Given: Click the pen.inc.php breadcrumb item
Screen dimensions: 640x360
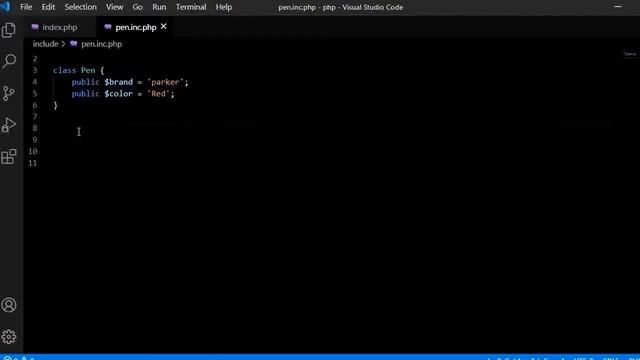Looking at the screenshot, I should click(101, 44).
